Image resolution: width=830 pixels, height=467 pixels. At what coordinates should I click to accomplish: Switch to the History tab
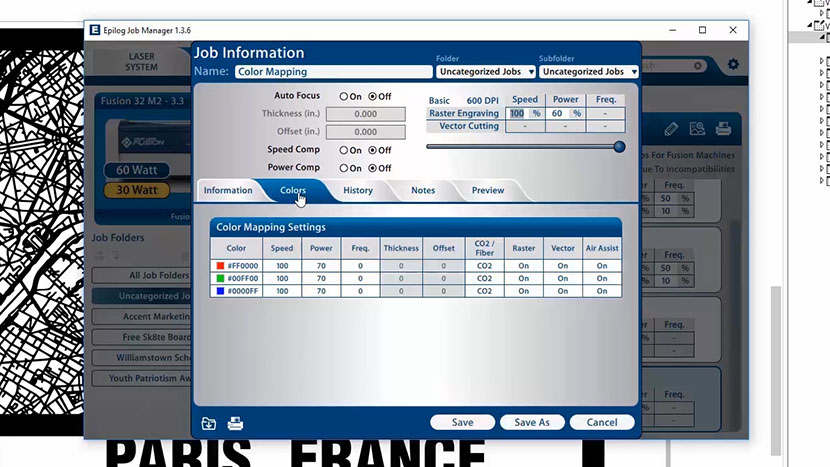pyautogui.click(x=357, y=190)
